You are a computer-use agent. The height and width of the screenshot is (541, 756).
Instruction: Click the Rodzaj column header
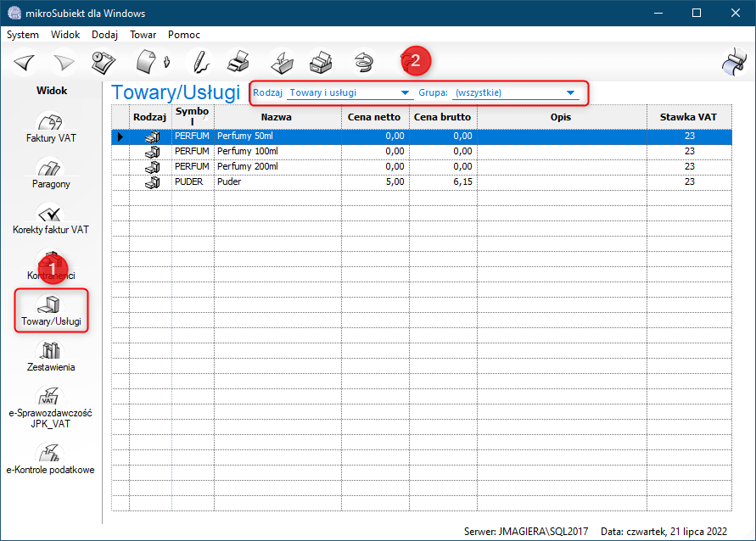150,117
